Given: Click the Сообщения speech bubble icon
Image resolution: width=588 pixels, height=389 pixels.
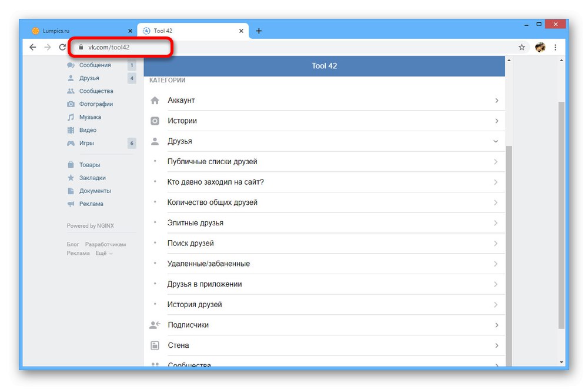Looking at the screenshot, I should [71, 65].
